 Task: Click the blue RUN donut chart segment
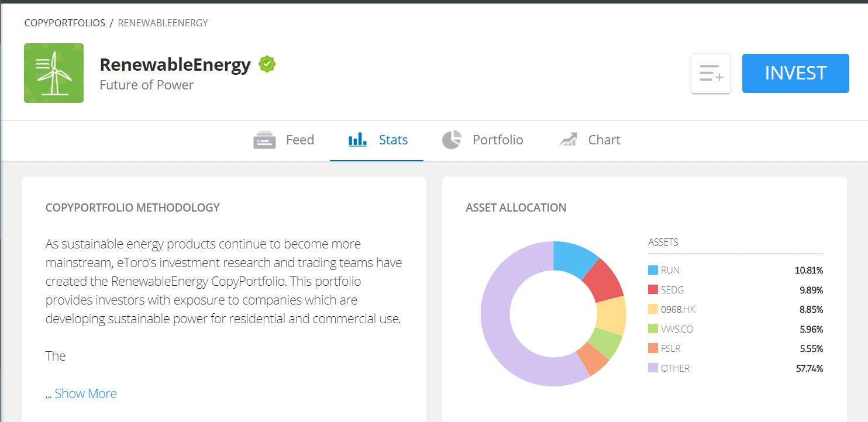pyautogui.click(x=573, y=258)
